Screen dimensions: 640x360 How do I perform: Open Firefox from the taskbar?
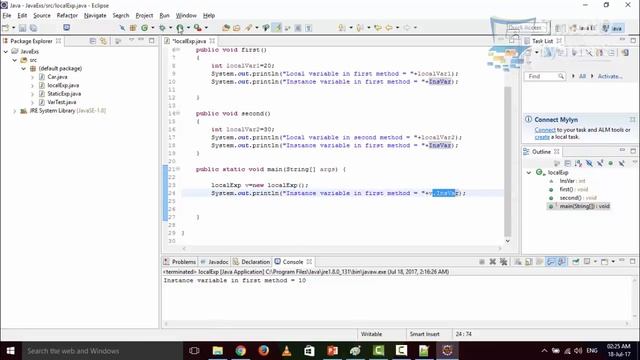(x=263, y=351)
